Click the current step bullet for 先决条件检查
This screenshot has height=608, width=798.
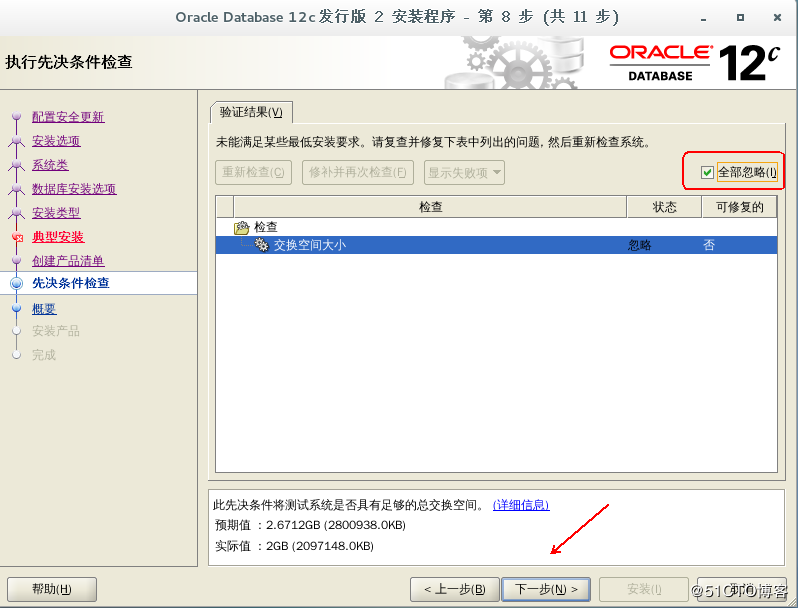pos(17,283)
